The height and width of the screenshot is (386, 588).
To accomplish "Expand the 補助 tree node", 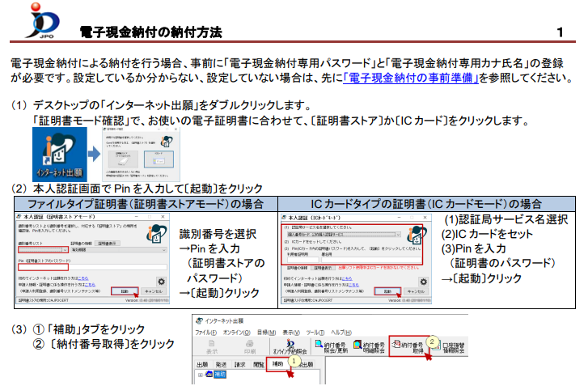I will pos(201,375).
